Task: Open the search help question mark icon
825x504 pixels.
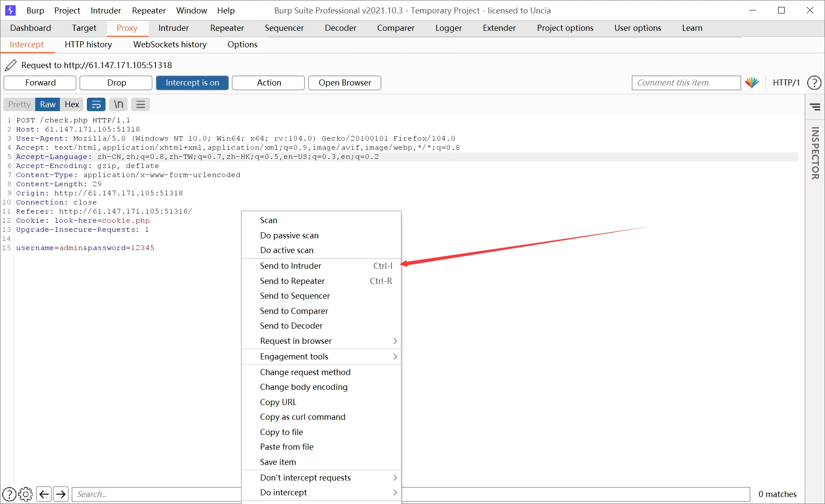Action: [10, 494]
